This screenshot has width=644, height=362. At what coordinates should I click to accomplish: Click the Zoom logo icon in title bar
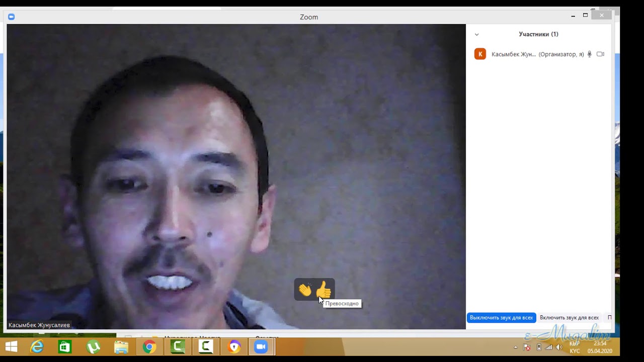click(x=12, y=17)
